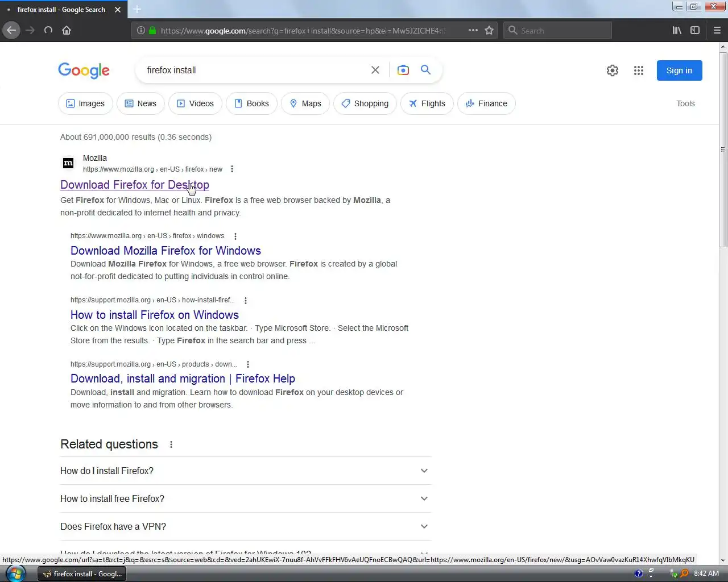Open page actions three-dot menu in address bar
The height and width of the screenshot is (582, 728).
coord(473,30)
